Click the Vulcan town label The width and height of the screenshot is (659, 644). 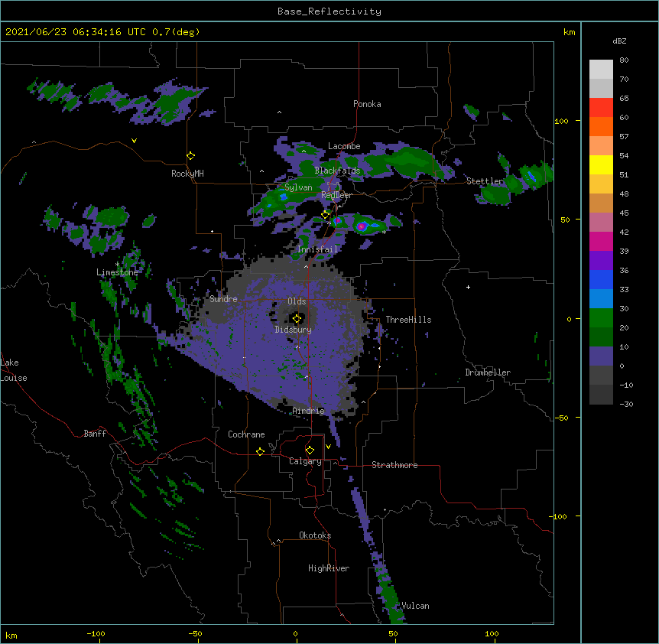[x=415, y=606]
